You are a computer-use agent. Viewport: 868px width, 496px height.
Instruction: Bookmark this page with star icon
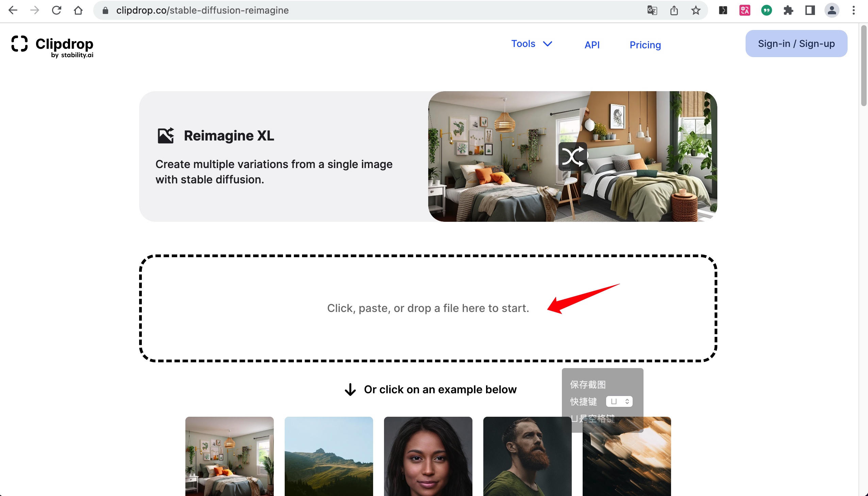(696, 11)
